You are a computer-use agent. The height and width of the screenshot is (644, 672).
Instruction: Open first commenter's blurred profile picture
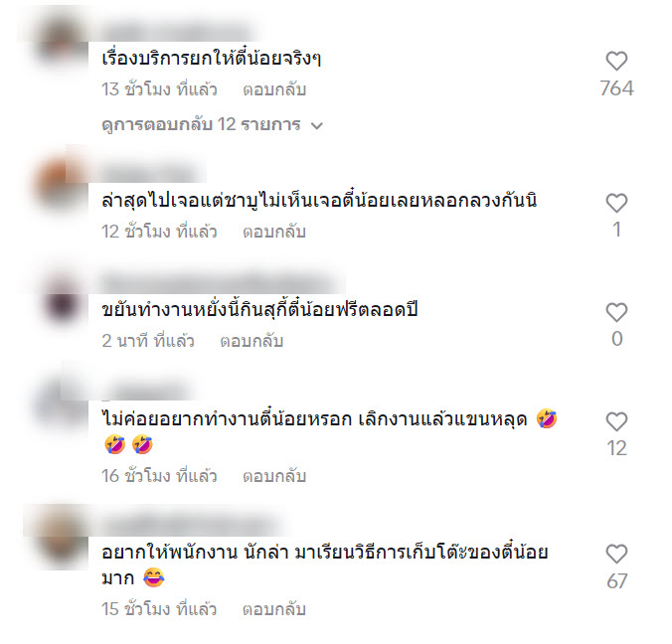tap(61, 40)
